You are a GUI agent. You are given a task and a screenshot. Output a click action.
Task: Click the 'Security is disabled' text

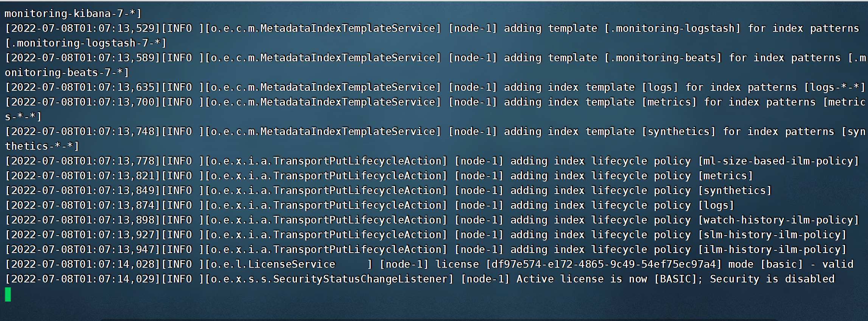coord(772,279)
